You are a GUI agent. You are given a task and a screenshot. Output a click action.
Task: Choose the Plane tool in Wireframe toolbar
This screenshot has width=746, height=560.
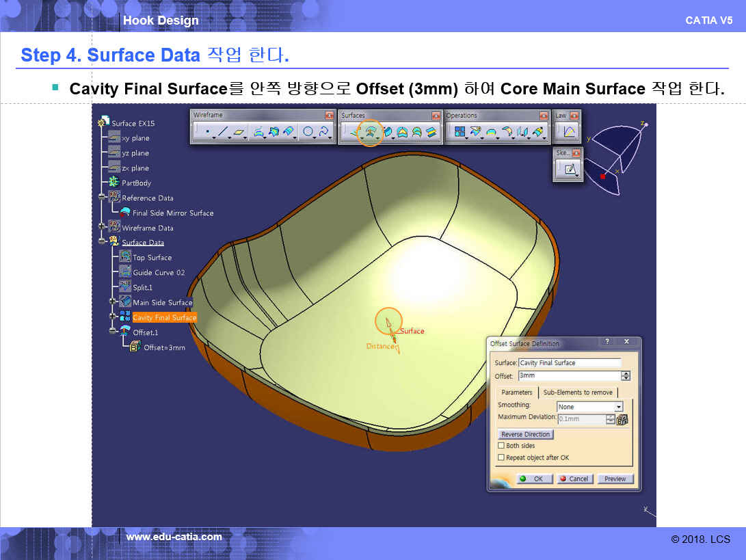239,132
